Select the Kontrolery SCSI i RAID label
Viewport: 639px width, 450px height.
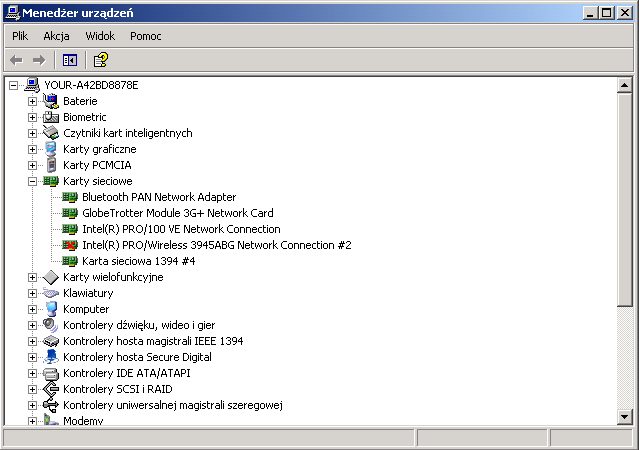pos(118,389)
